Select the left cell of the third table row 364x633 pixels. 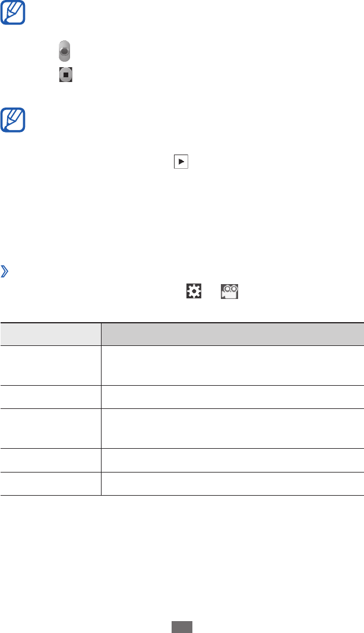(50, 428)
